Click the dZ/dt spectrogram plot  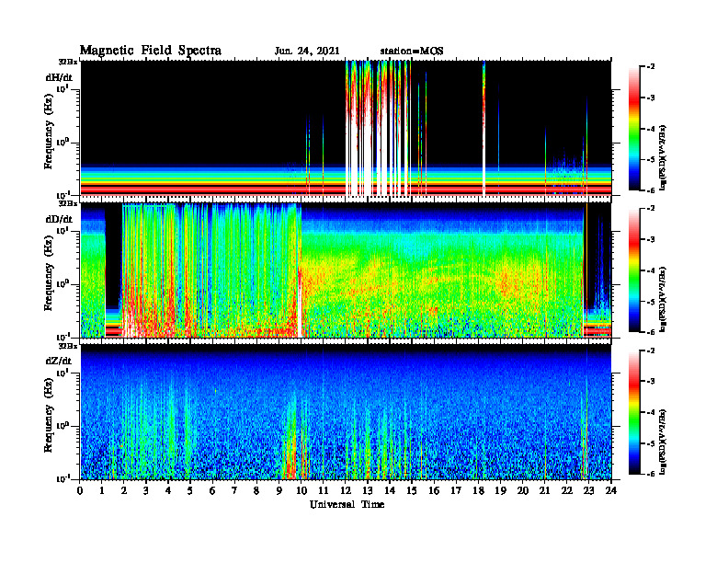(346, 411)
